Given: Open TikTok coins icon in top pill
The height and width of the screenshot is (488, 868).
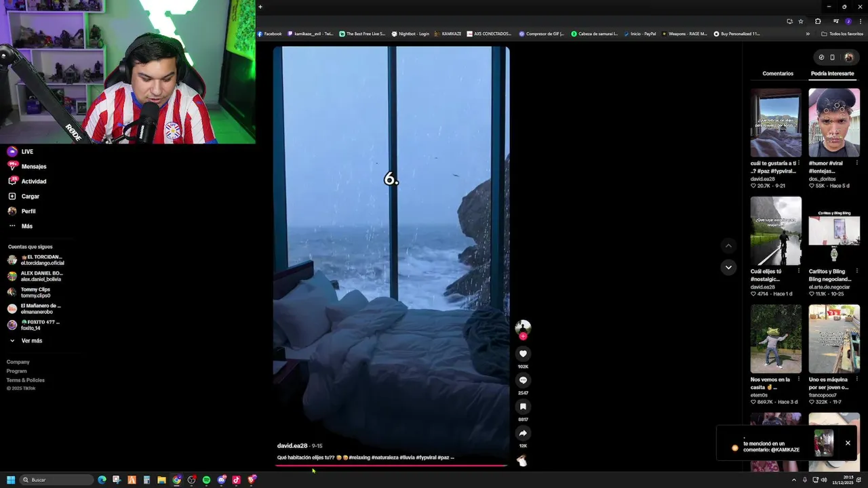Looking at the screenshot, I should tap(821, 58).
